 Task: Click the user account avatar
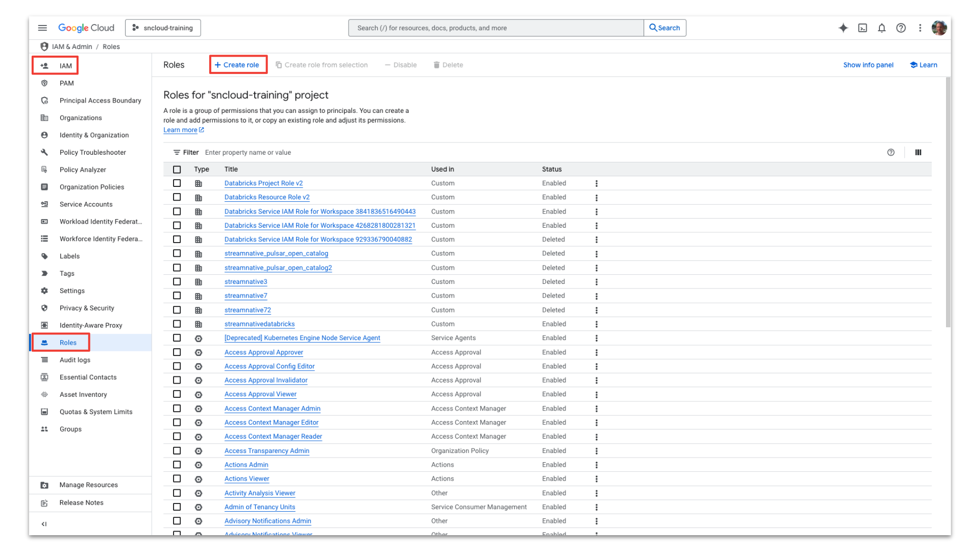click(x=939, y=28)
